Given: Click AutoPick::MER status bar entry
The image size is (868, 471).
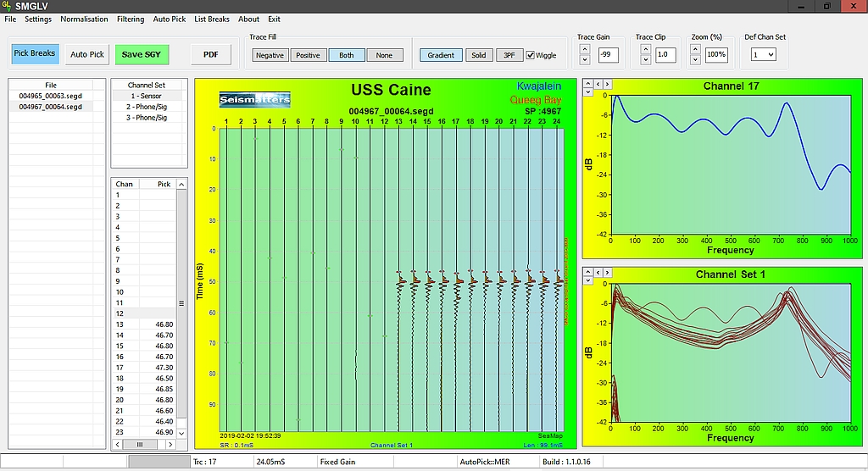Looking at the screenshot, I should pos(484,462).
